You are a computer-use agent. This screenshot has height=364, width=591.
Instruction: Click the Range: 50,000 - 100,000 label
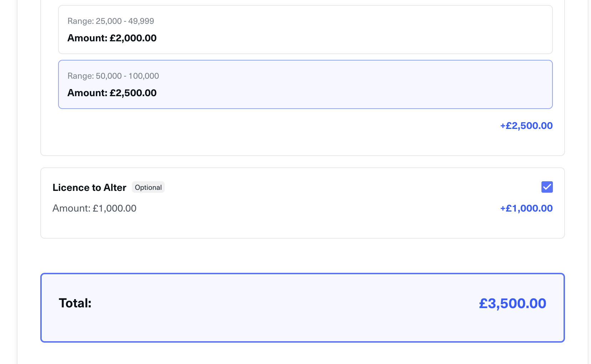(x=113, y=76)
